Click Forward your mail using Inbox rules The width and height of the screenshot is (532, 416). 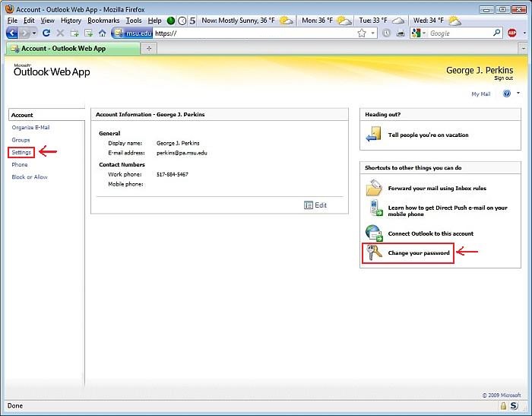tap(437, 188)
